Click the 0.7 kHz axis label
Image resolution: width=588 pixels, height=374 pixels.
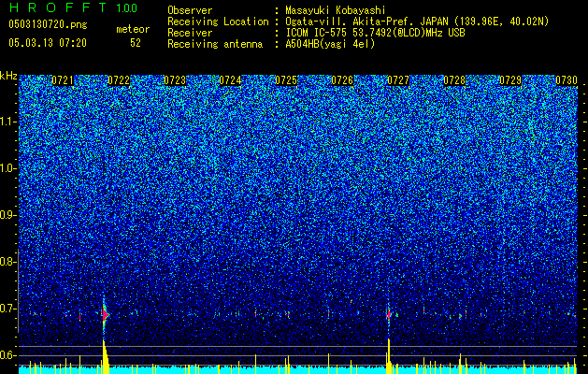8,309
